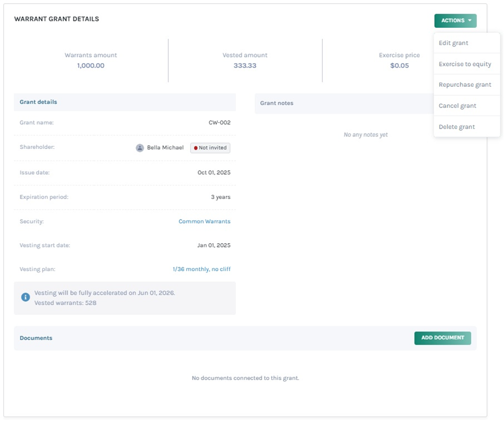Open the Common Warrants security link

tap(204, 221)
